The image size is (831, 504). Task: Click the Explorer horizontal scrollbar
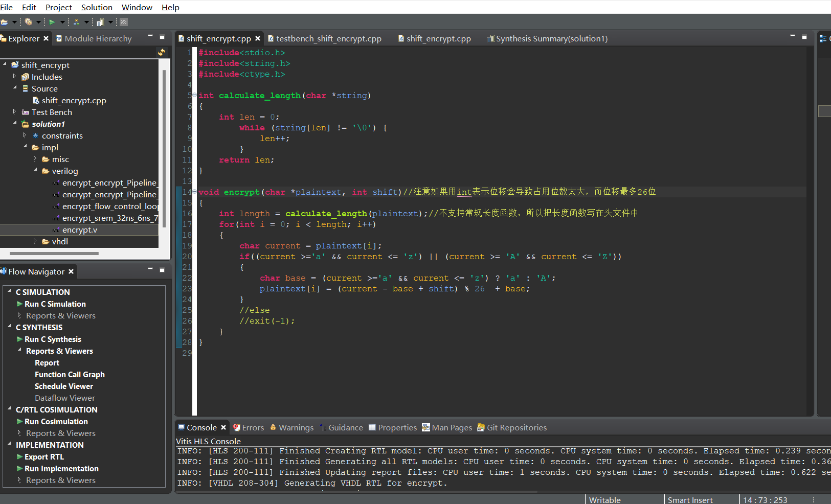coord(54,253)
